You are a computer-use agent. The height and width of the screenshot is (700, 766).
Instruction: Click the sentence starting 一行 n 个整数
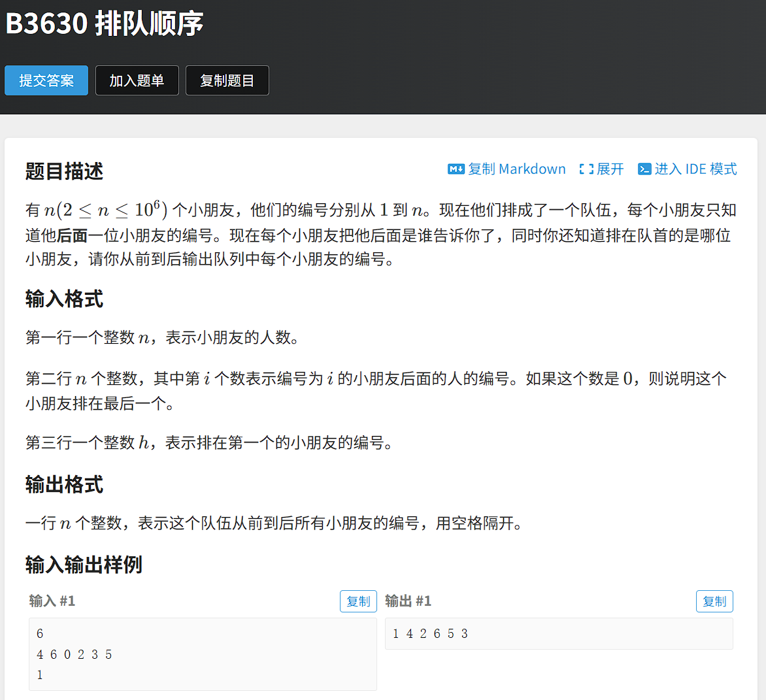point(274,523)
